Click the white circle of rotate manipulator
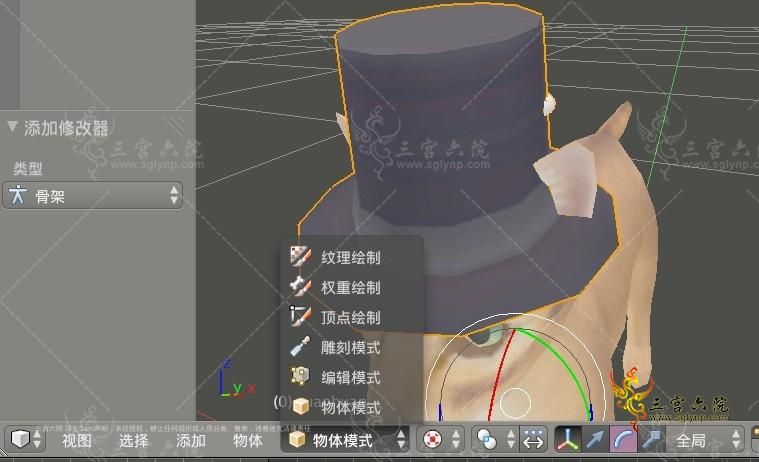The height and width of the screenshot is (462, 759). (x=515, y=403)
